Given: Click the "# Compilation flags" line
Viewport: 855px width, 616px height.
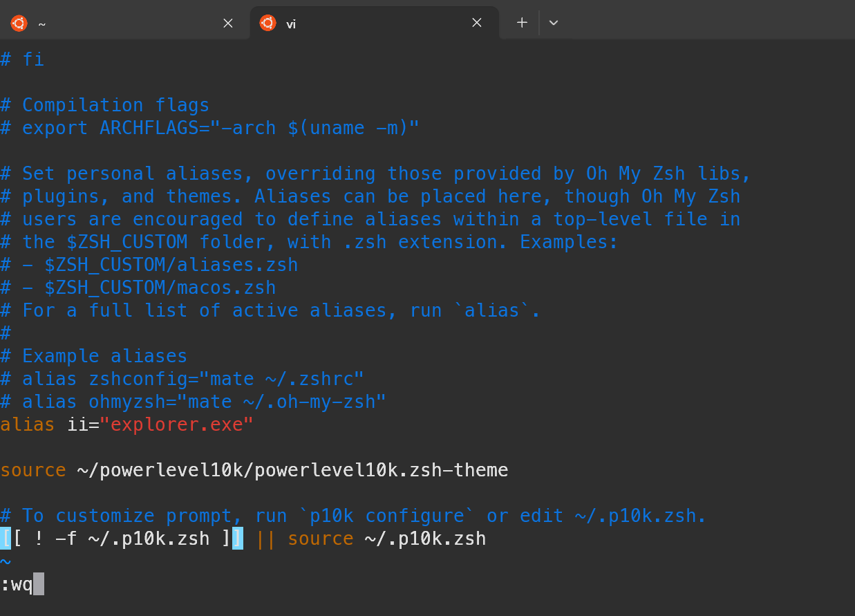Looking at the screenshot, I should tap(105, 105).
